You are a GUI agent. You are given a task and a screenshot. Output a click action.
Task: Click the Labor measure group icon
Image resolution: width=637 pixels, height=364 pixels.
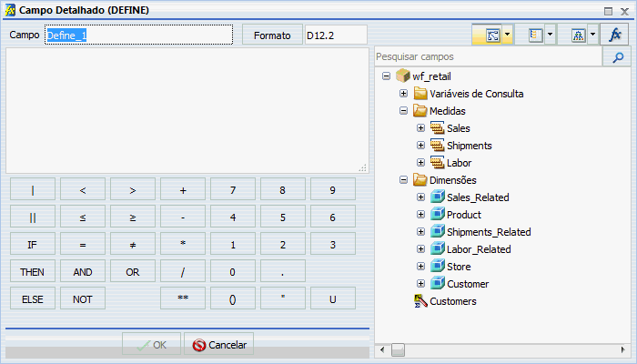click(x=437, y=163)
